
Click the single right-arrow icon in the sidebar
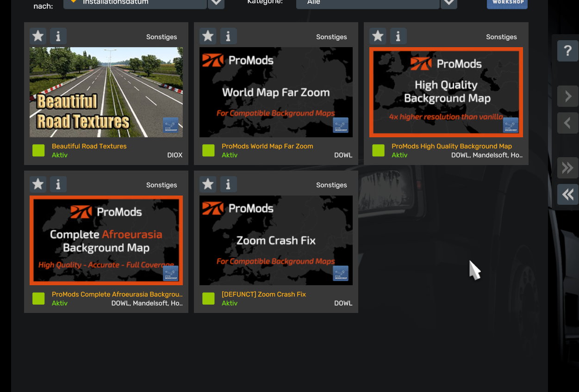(x=567, y=96)
